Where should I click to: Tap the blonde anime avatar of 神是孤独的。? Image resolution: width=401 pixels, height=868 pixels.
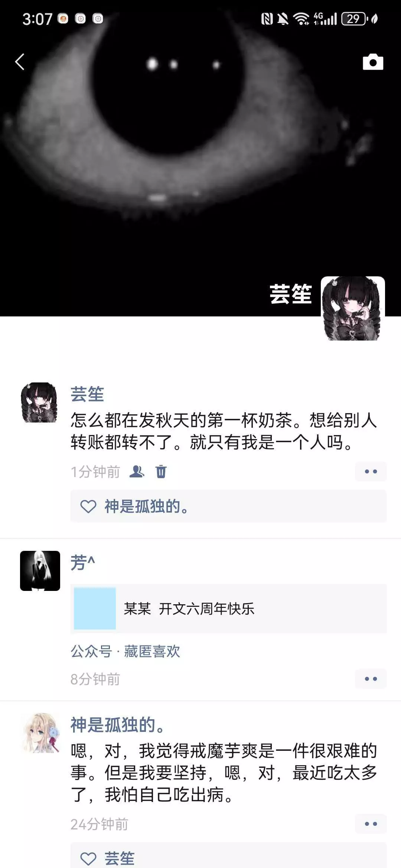40,733
